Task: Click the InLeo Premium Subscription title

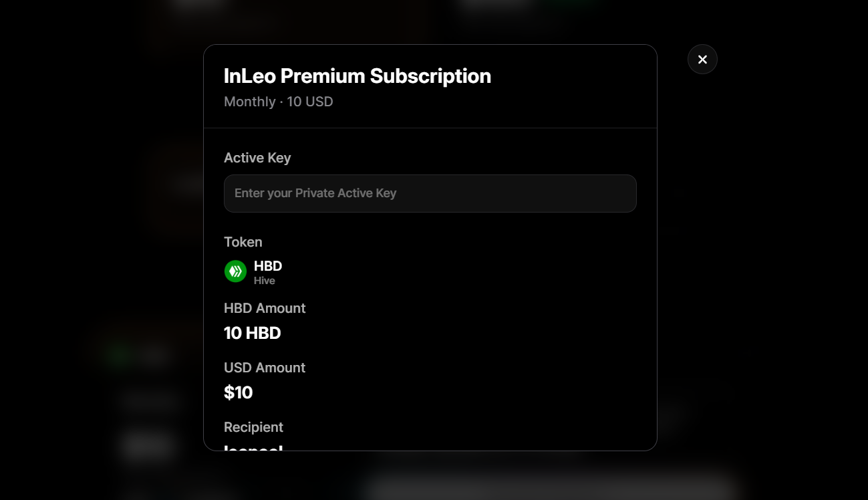Action: click(357, 76)
